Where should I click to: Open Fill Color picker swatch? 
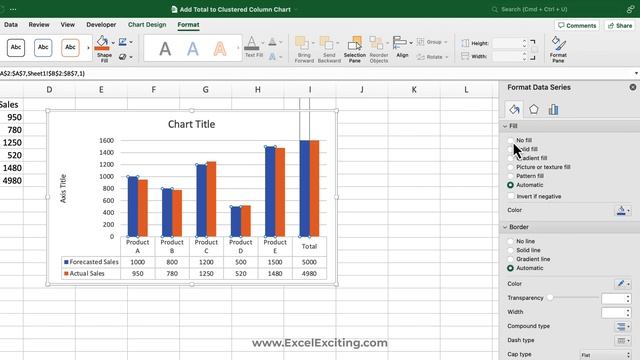tap(623, 210)
